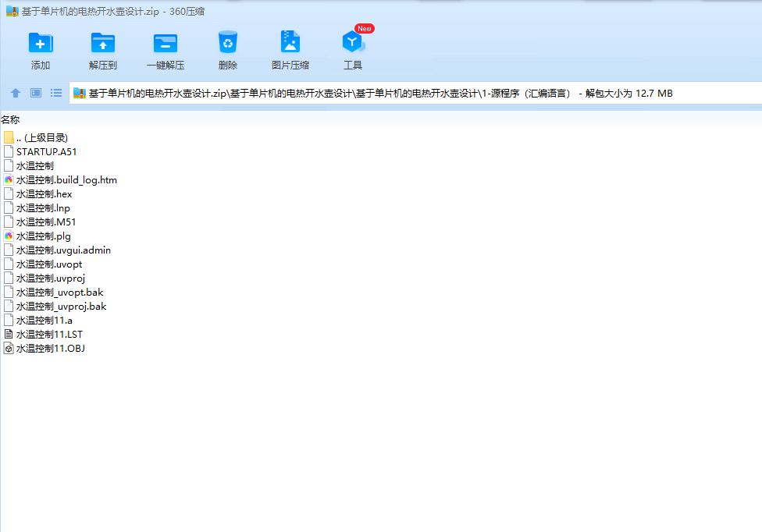The width and height of the screenshot is (762, 532).
Task: Click the archive path address field
Action: [415, 93]
